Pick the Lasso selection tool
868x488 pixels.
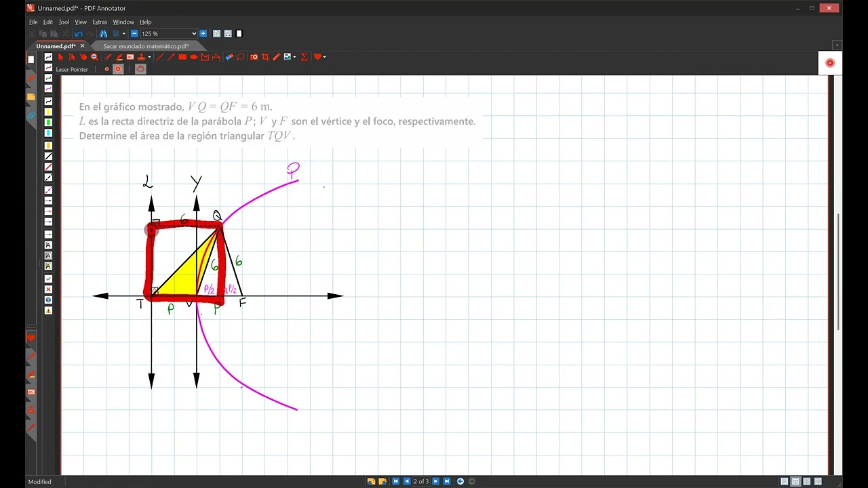(x=241, y=57)
